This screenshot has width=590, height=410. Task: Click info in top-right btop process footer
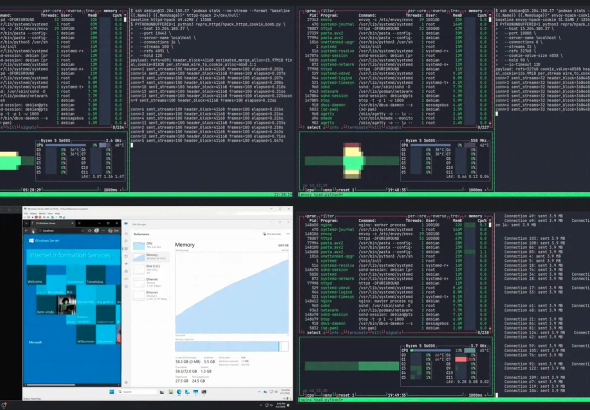point(334,128)
